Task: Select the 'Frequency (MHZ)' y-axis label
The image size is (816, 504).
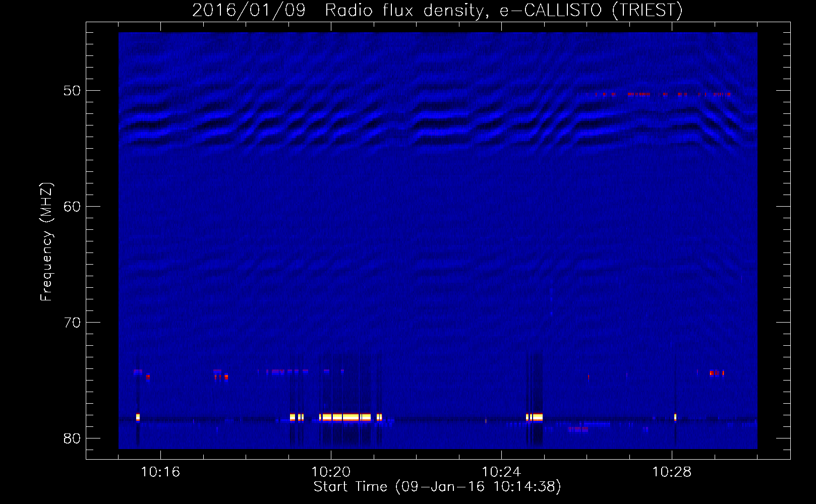Action: point(46,241)
